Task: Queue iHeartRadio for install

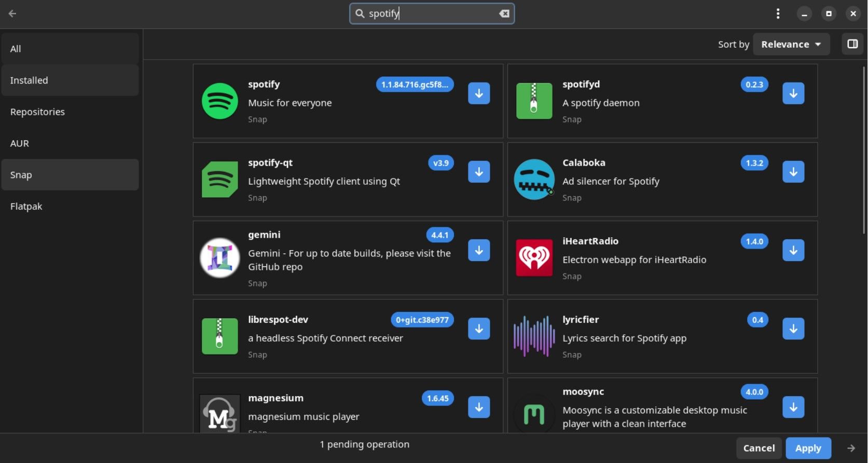Action: (793, 250)
